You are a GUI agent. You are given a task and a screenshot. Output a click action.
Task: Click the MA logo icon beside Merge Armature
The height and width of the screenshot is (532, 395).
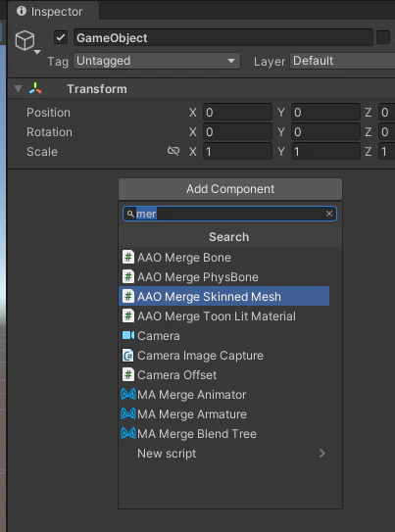pyautogui.click(x=128, y=413)
